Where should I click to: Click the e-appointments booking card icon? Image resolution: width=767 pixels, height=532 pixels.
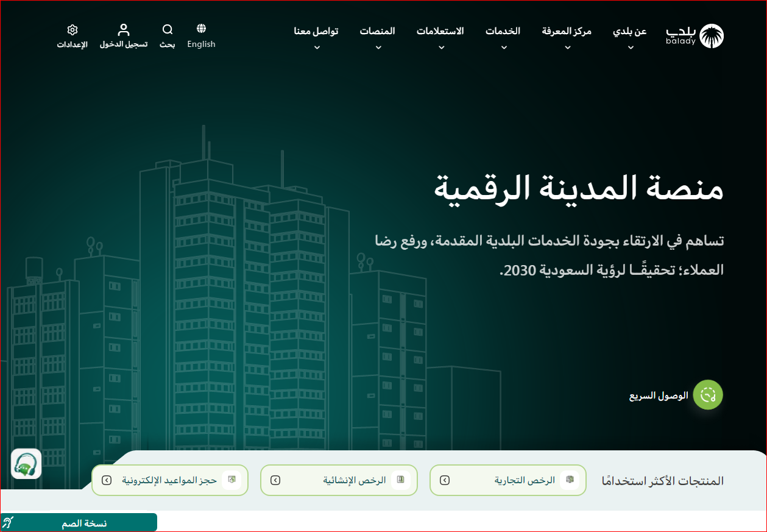(x=232, y=480)
